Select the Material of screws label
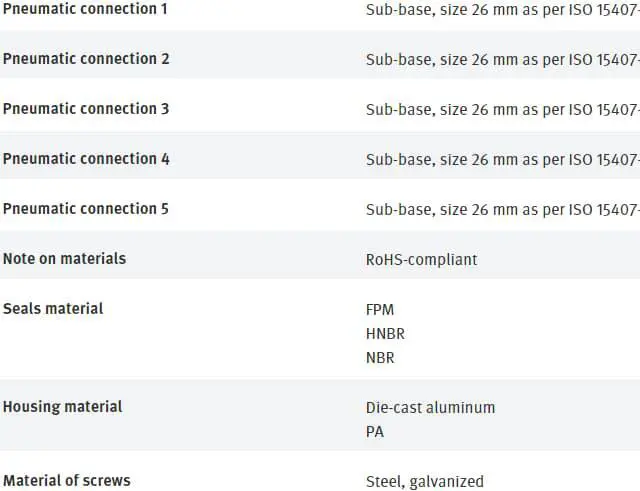640x491 pixels. pos(67,480)
